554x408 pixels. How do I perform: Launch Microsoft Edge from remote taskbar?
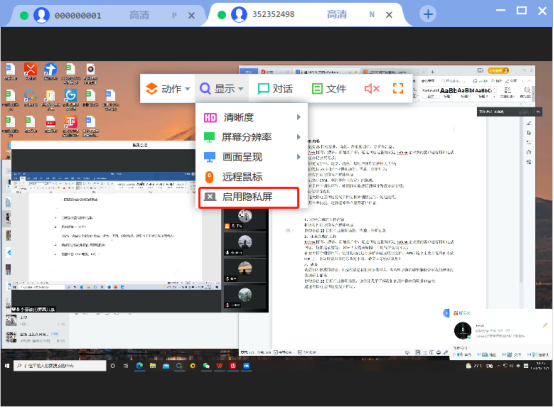coord(140,366)
